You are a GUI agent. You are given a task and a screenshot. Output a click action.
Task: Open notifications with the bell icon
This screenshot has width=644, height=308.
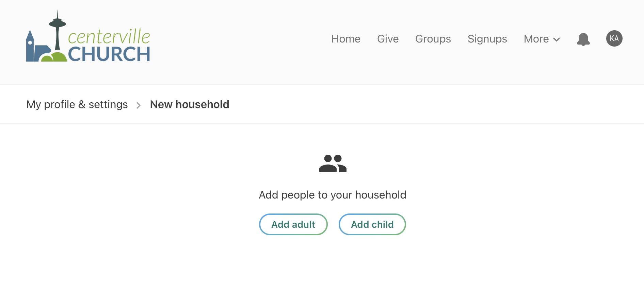[x=583, y=39]
